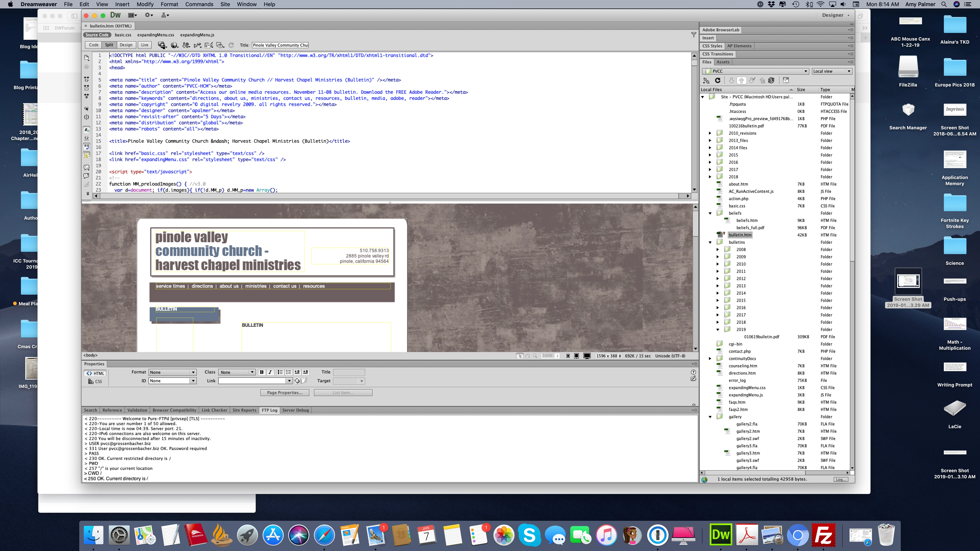Viewport: 980px width, 551px height.
Task: Click the Page Properties button
Action: pos(285,392)
